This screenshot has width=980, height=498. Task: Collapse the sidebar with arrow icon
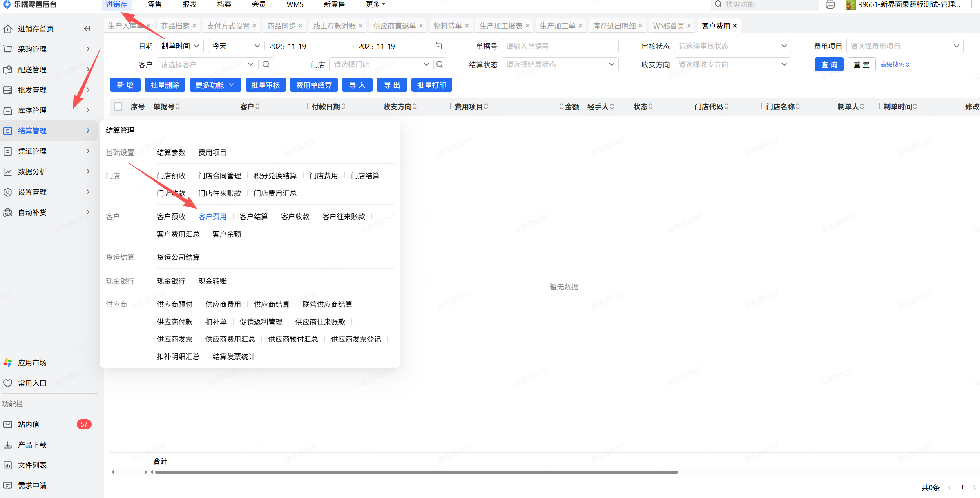(x=87, y=29)
